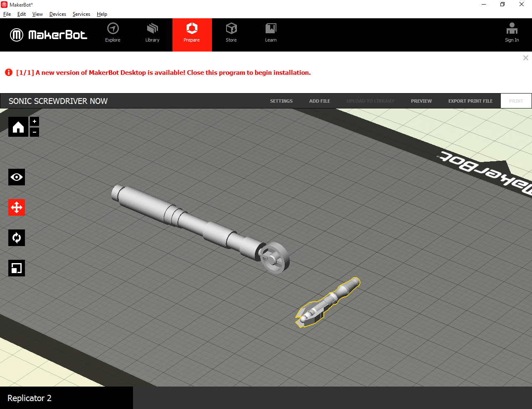
Task: Open the Help menu
Action: (x=102, y=14)
